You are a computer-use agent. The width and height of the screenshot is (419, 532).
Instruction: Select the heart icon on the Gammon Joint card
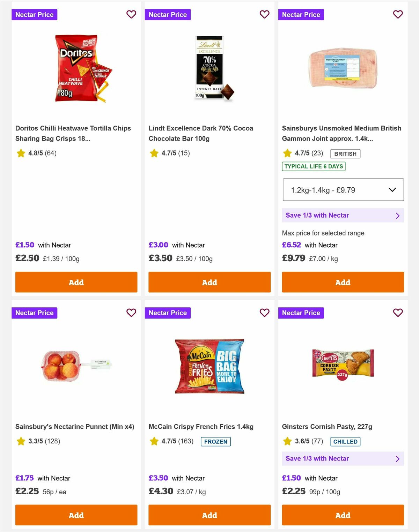[398, 15]
